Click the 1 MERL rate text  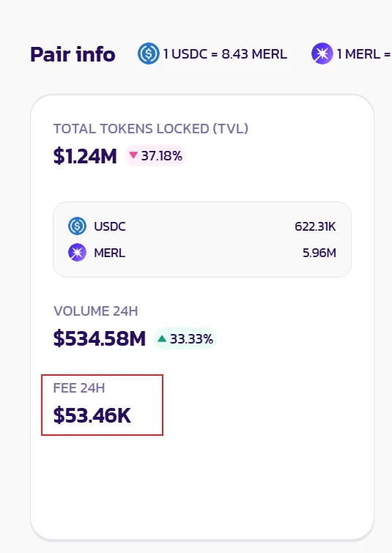point(363,54)
